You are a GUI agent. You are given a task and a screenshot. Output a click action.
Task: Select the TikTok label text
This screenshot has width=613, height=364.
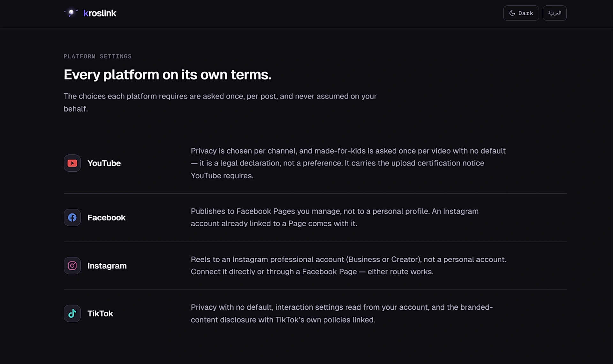(100, 314)
